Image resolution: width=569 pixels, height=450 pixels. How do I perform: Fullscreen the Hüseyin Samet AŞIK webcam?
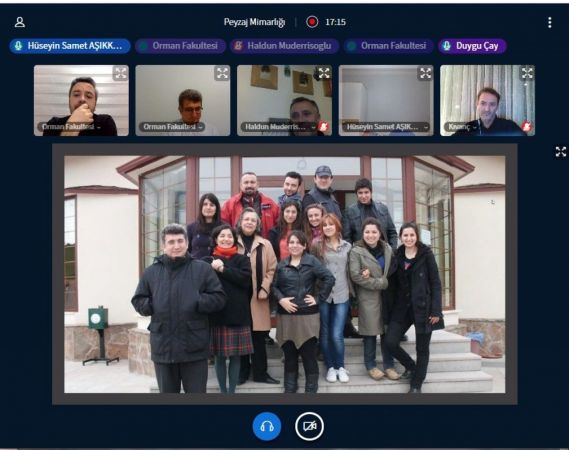coord(425,73)
